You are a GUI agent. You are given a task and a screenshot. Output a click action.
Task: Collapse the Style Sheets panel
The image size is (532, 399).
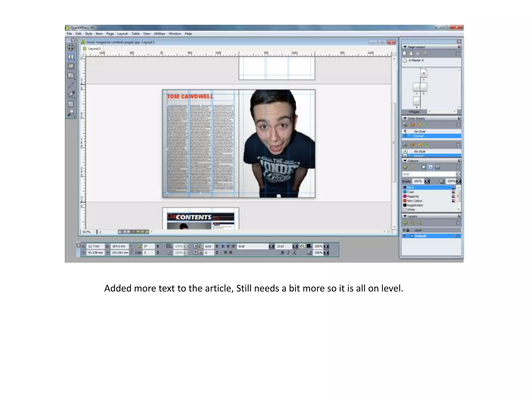405,118
